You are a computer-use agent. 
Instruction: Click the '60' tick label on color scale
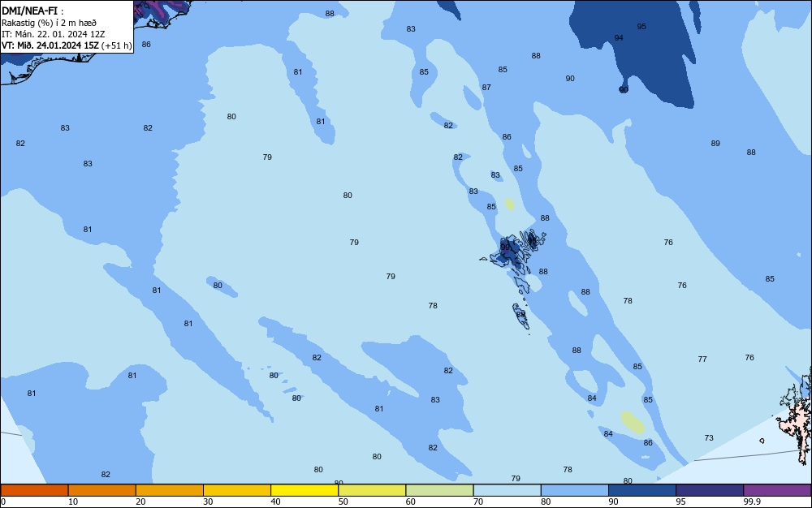(411, 502)
